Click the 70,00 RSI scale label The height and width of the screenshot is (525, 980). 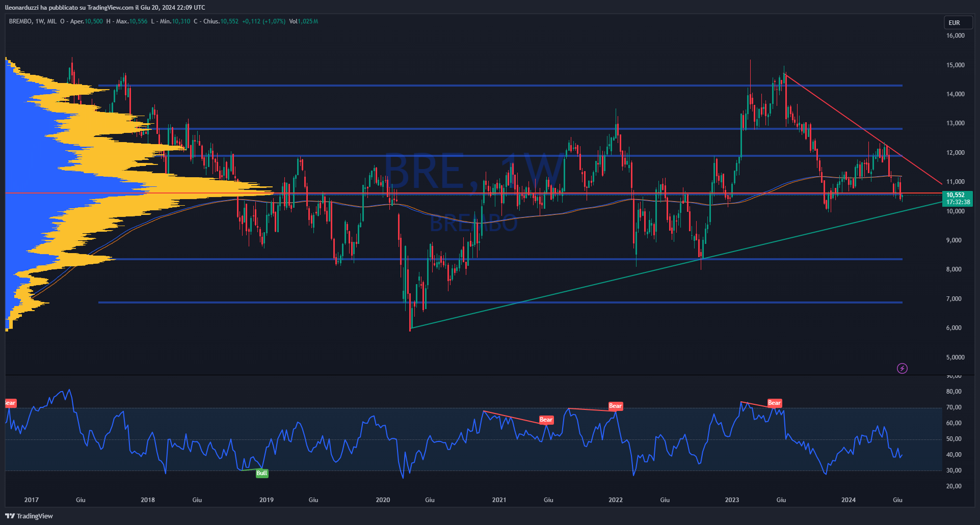point(954,407)
